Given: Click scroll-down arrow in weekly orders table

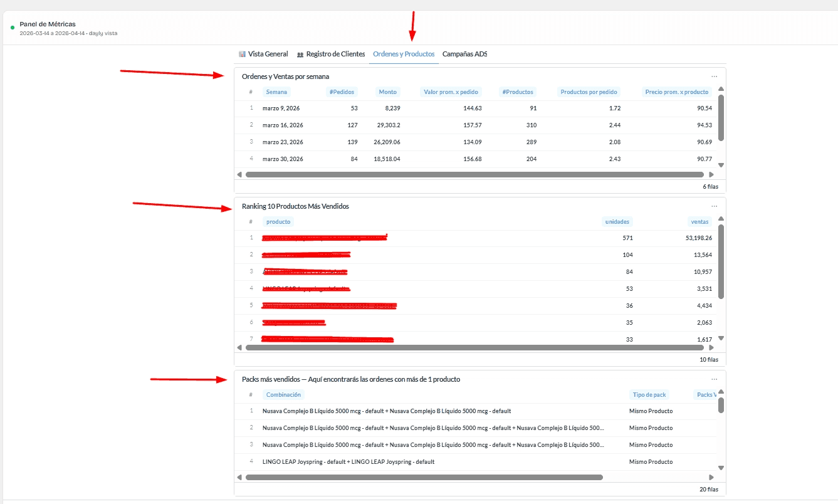Looking at the screenshot, I should [721, 165].
